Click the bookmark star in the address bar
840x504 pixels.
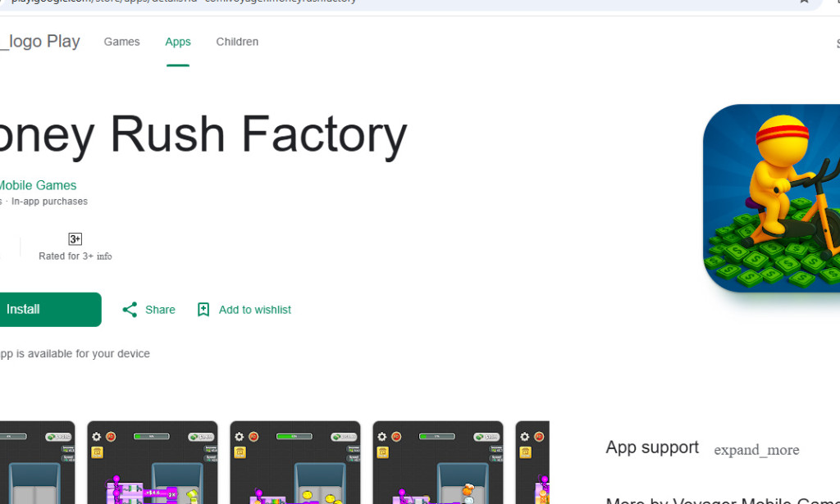click(x=803, y=3)
